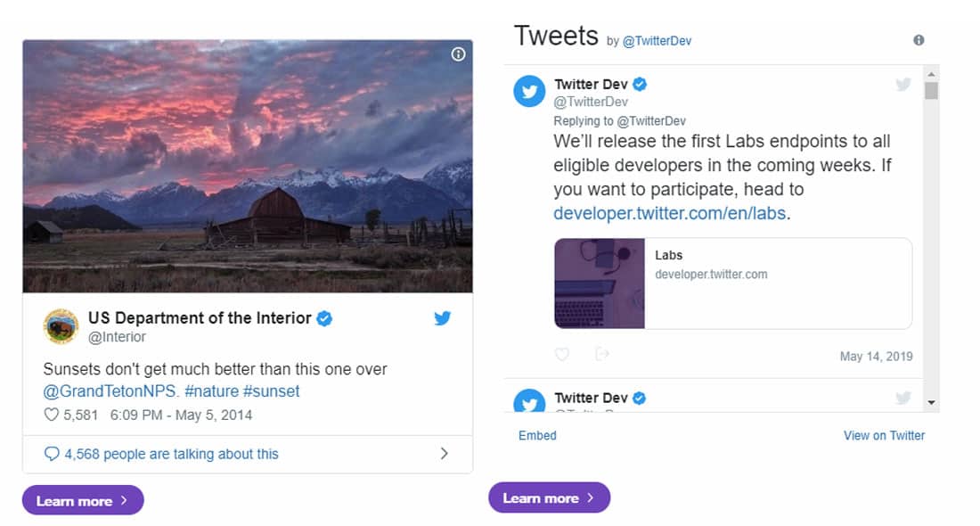
Task: Click the info icon beside Tweets header
Action: point(919,40)
